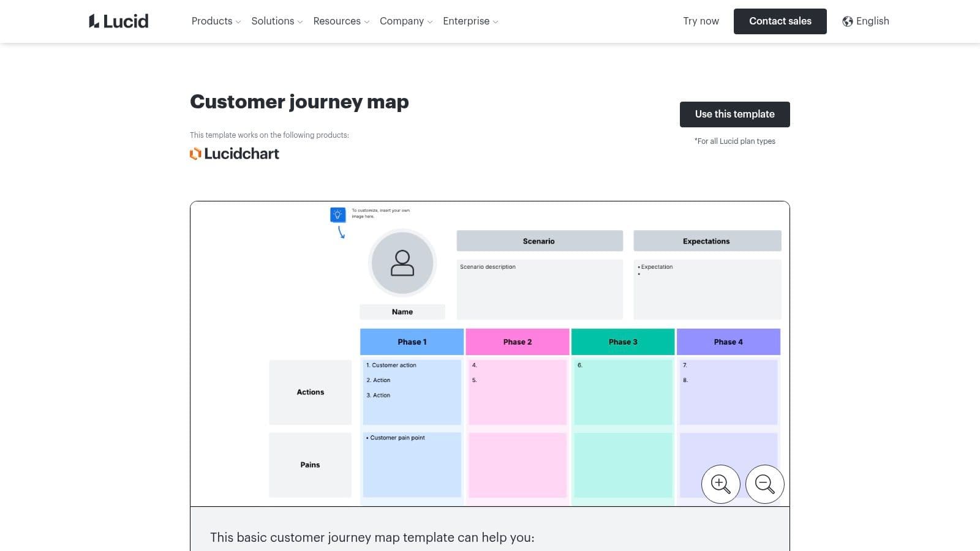The height and width of the screenshot is (551, 980).
Task: Open the Resources dropdown menu
Action: 341,21
